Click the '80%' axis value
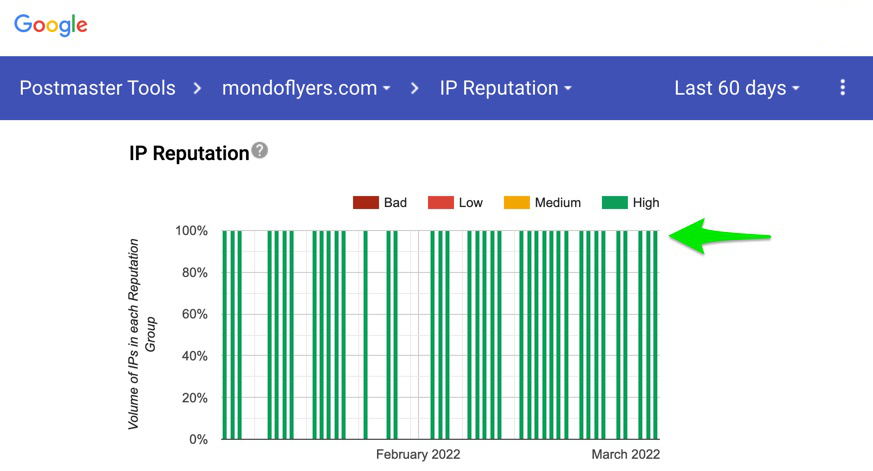The width and height of the screenshot is (873, 471). pyautogui.click(x=195, y=272)
